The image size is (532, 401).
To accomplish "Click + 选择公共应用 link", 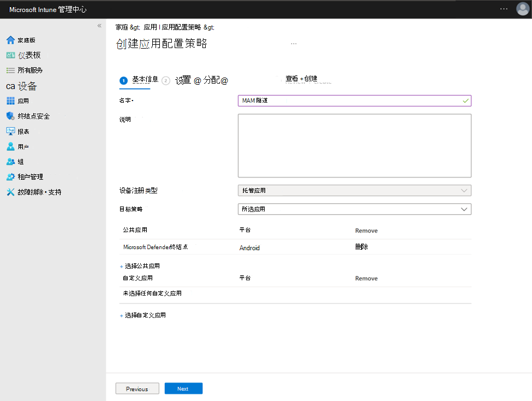I will 140,266.
